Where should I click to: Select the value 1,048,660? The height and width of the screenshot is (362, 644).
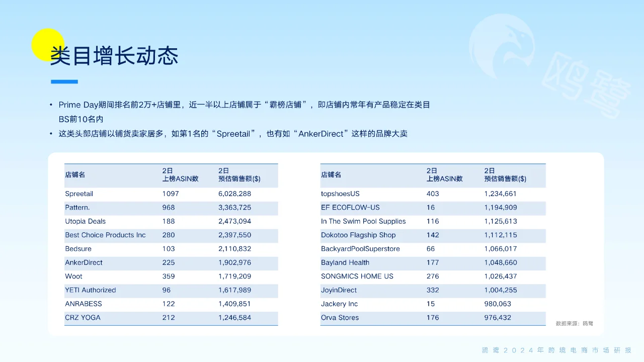pyautogui.click(x=501, y=262)
